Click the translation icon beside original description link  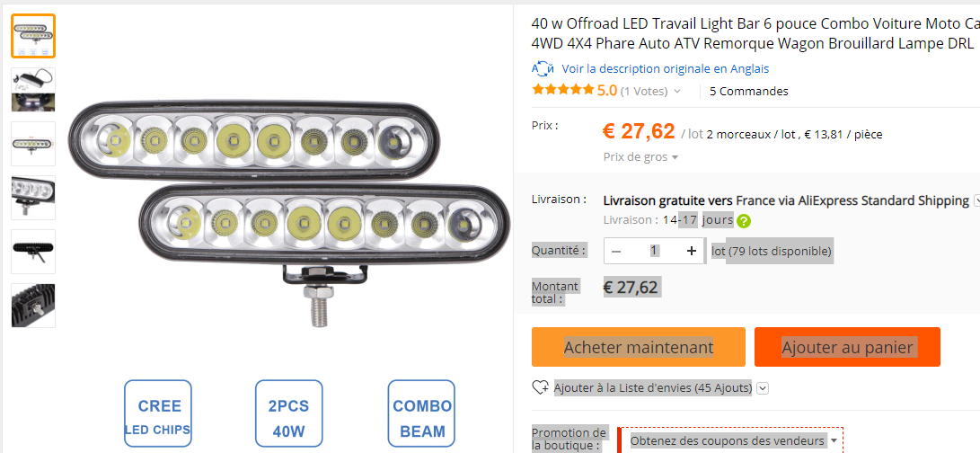coord(542,68)
